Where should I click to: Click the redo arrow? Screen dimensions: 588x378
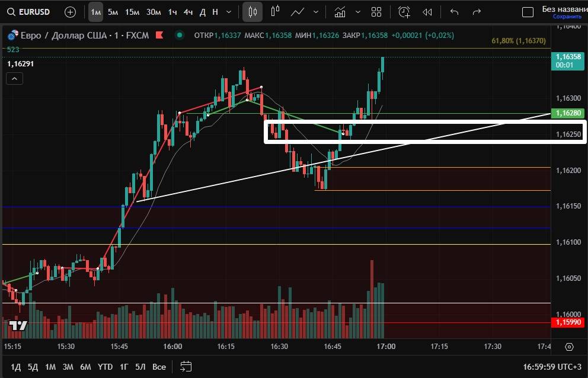tap(477, 12)
